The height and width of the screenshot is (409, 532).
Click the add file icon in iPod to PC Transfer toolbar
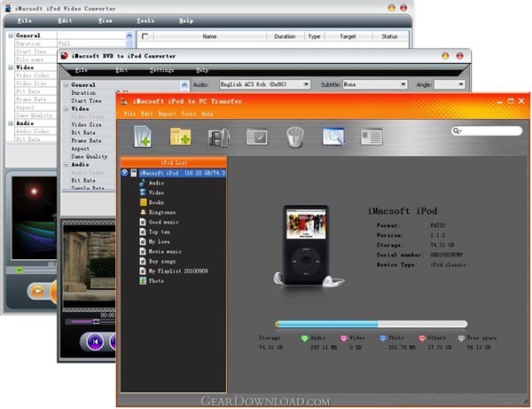143,137
